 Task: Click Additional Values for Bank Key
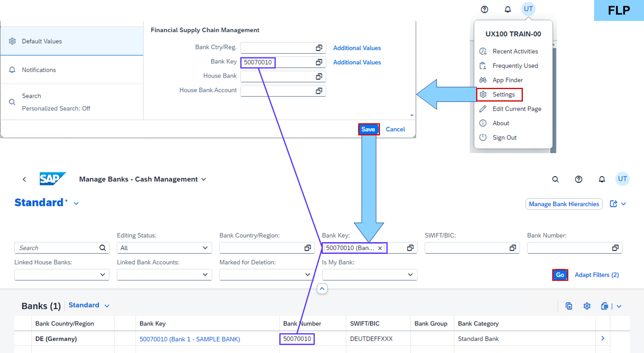point(357,62)
